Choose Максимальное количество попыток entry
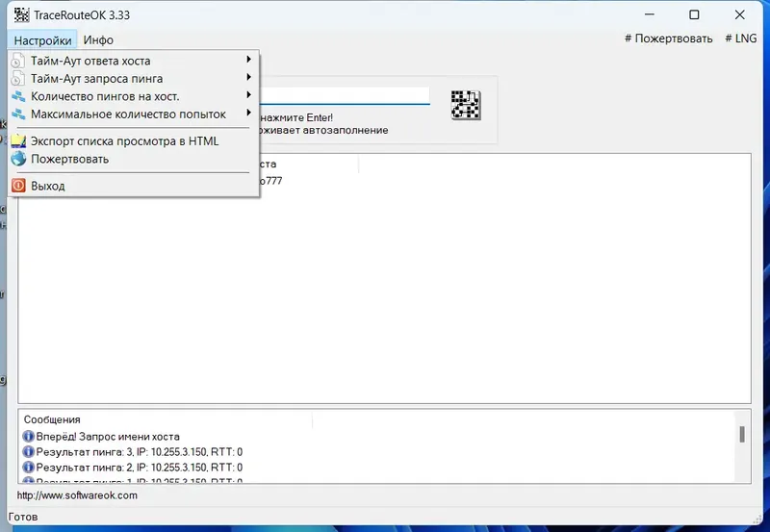The height and width of the screenshot is (532, 770). point(134,114)
